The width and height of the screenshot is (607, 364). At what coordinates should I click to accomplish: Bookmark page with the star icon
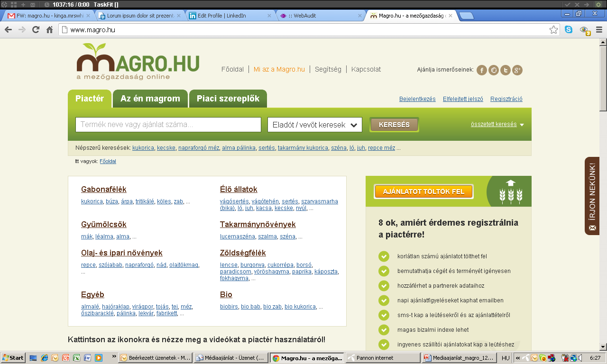pyautogui.click(x=553, y=30)
